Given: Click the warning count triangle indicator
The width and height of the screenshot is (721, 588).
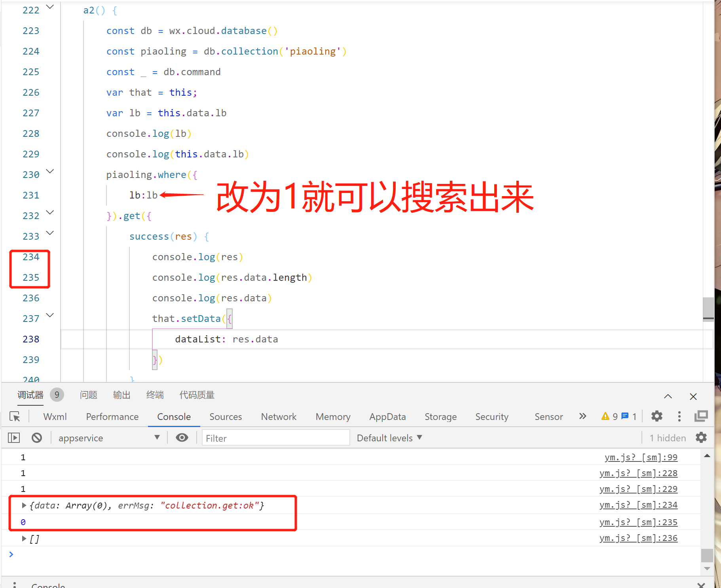Looking at the screenshot, I should (609, 416).
